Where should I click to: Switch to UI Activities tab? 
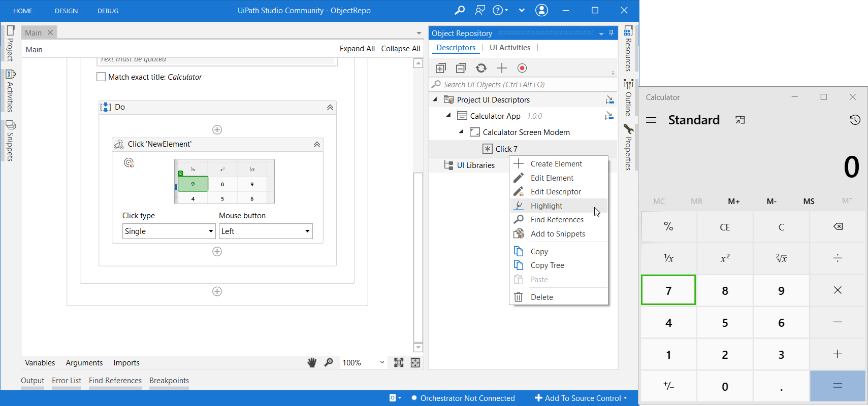[510, 48]
